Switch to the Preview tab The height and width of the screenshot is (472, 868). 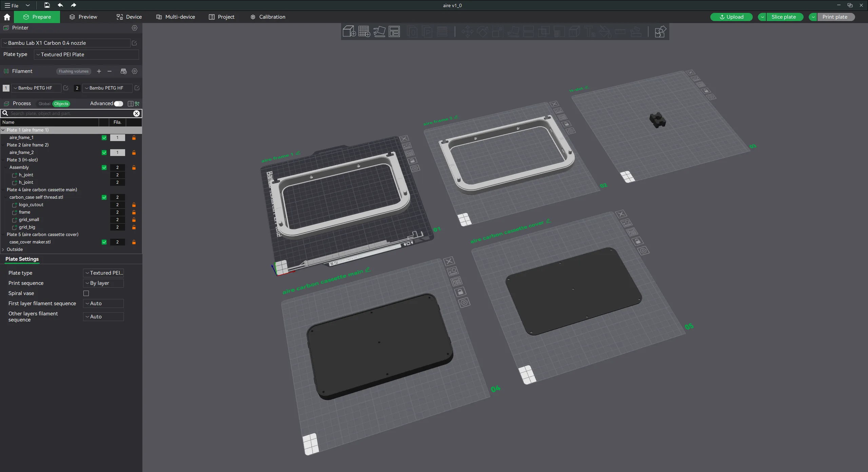83,17
